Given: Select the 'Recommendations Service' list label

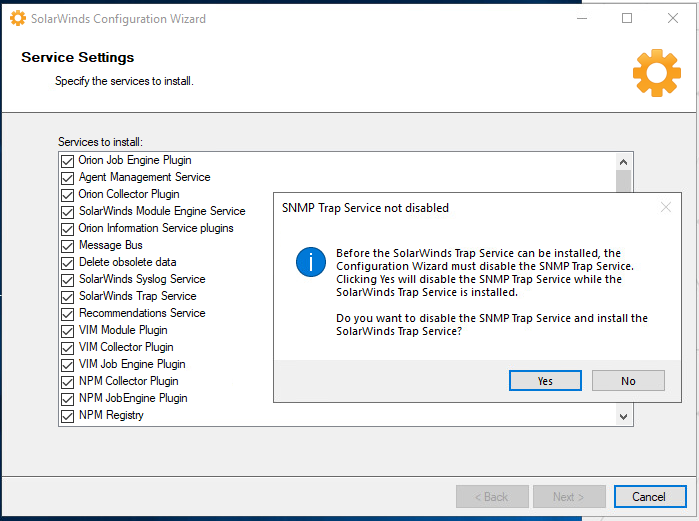Looking at the screenshot, I should (142, 313).
